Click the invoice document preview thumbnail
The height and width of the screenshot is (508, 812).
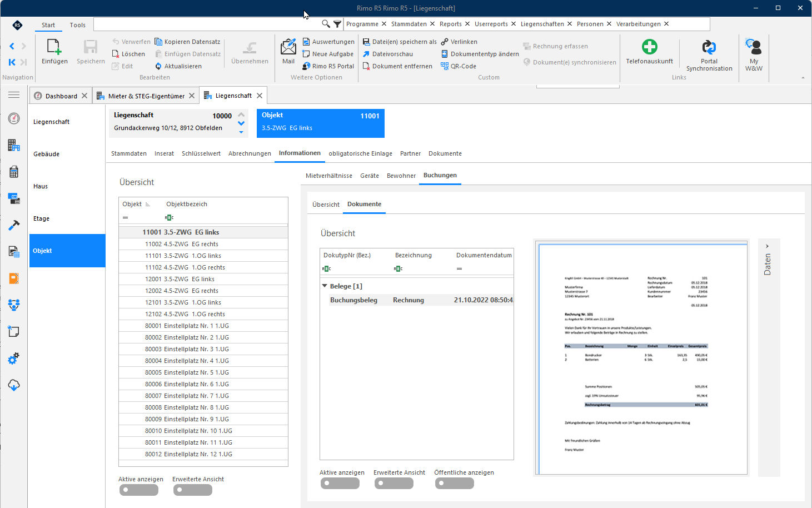(x=642, y=359)
